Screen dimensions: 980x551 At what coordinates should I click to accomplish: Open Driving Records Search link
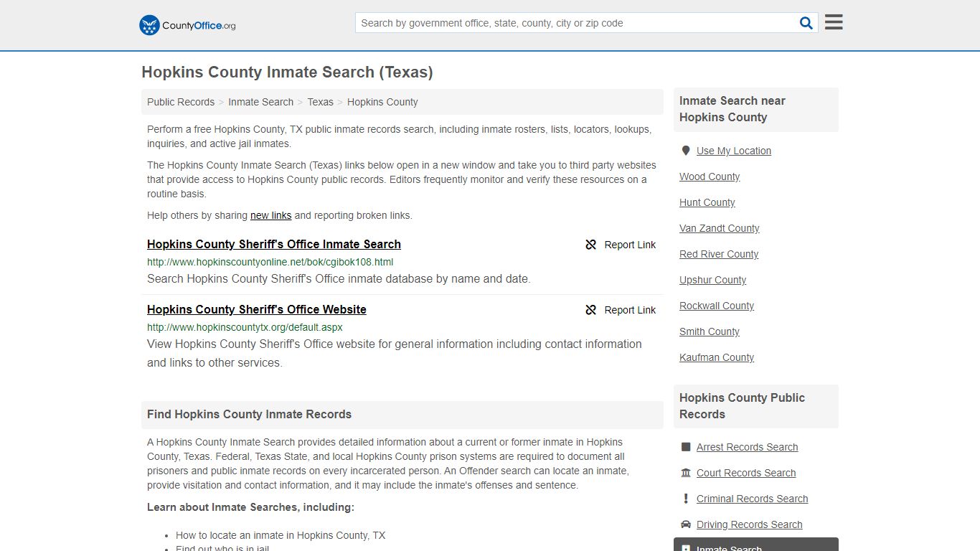[750, 524]
